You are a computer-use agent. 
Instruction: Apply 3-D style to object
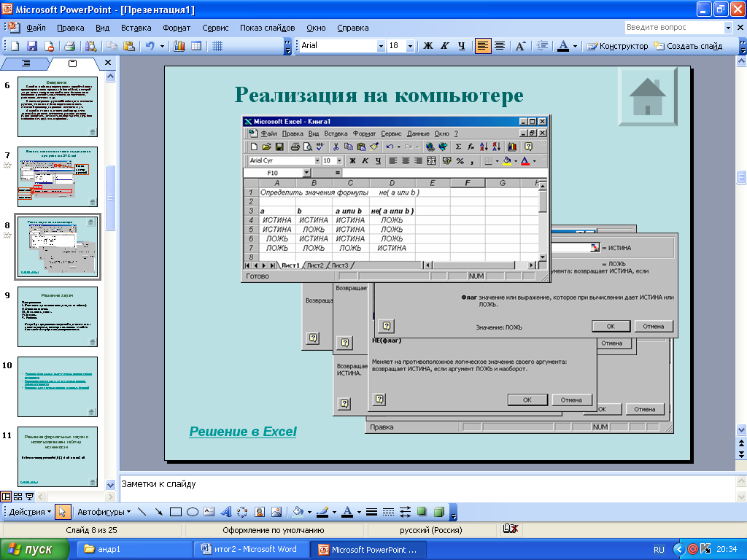pos(438,512)
